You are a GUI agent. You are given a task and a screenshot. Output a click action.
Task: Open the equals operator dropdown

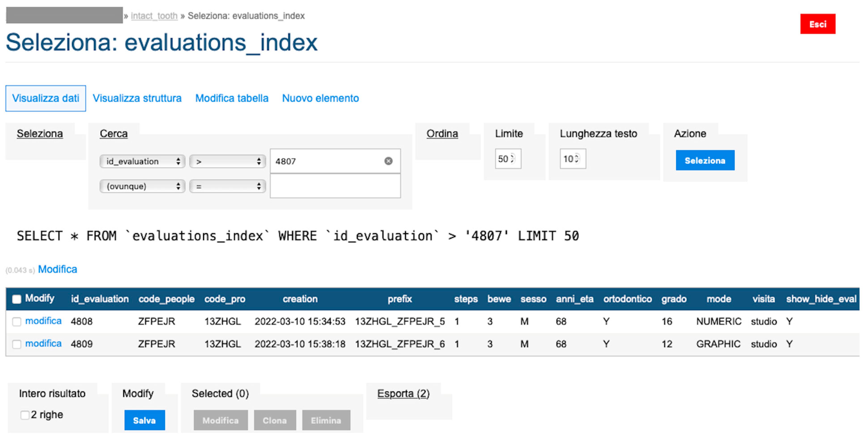(x=228, y=187)
